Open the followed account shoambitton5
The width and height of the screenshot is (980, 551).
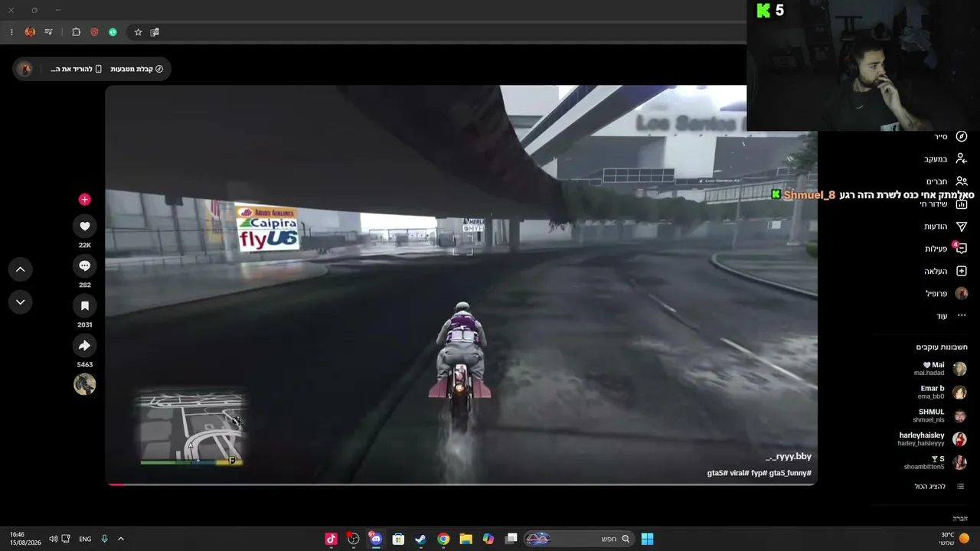click(936, 462)
